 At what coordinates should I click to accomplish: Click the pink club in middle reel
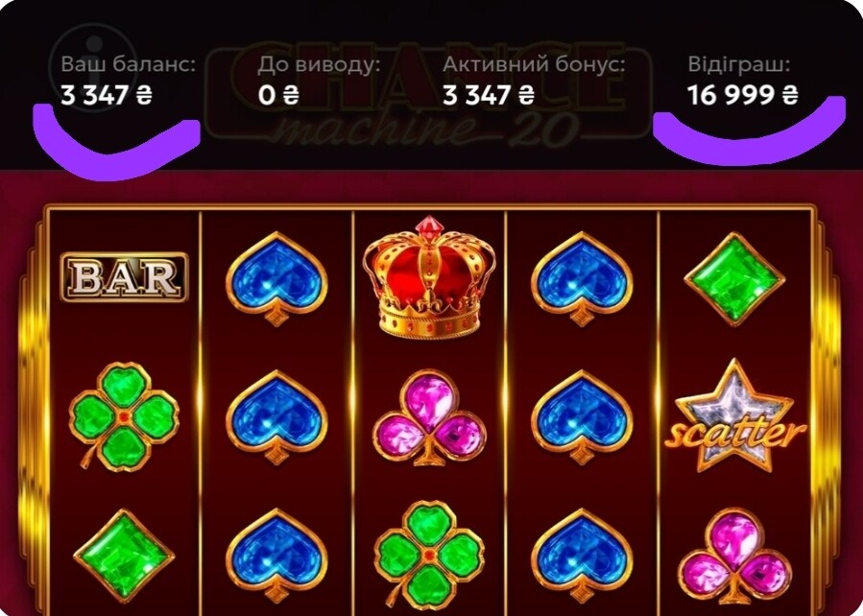point(429,418)
